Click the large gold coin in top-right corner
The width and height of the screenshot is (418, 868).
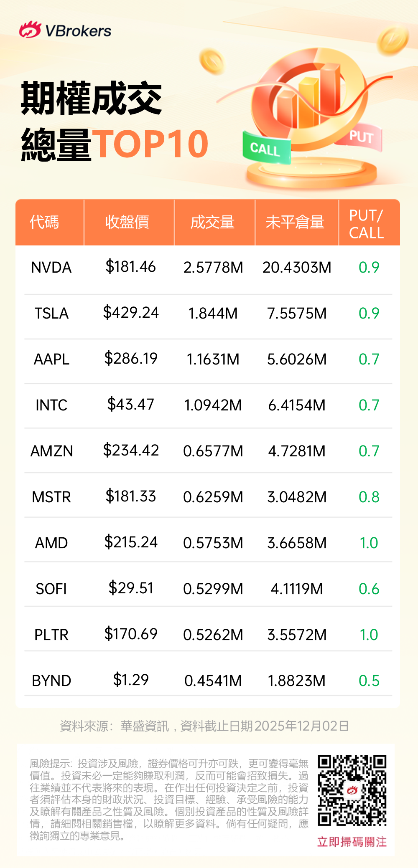point(392,40)
